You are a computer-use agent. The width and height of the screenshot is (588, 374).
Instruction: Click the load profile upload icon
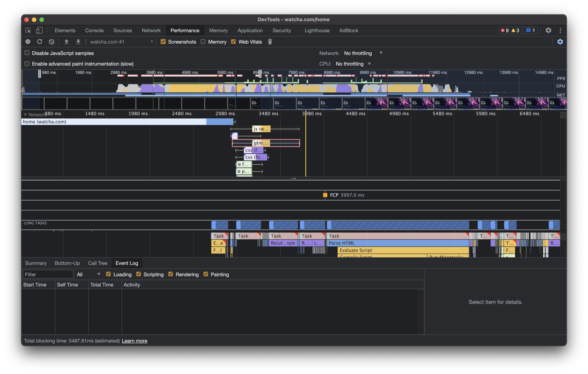[66, 42]
